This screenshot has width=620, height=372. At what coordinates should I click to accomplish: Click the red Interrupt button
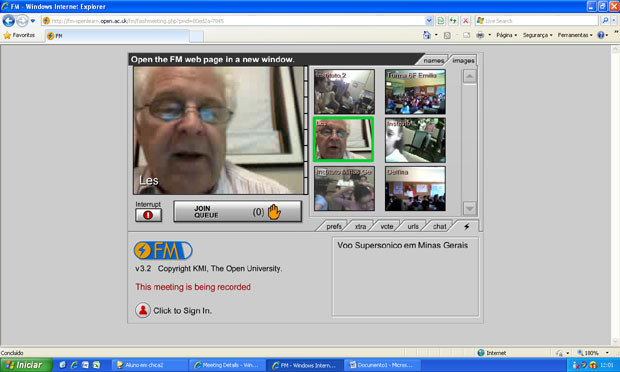(148, 215)
